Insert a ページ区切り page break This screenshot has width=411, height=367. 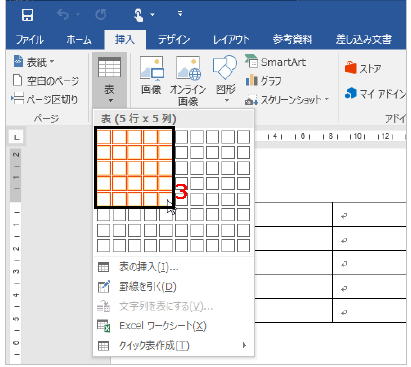coord(45,99)
